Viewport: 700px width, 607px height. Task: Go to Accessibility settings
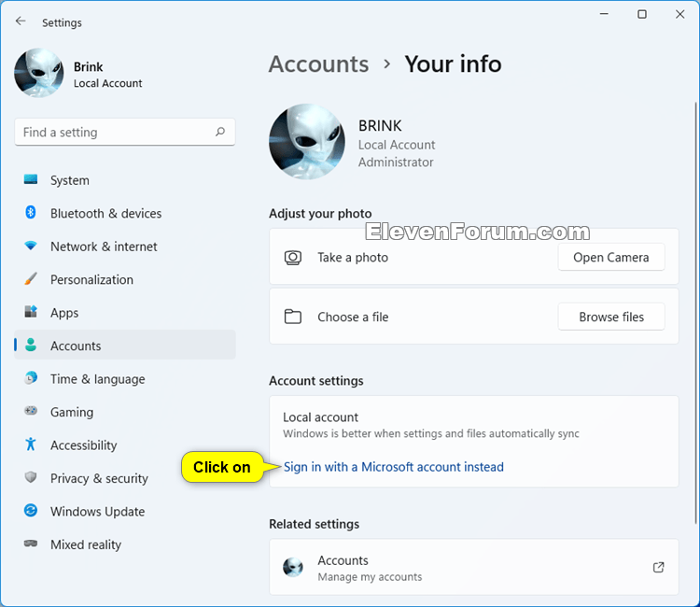125,445
